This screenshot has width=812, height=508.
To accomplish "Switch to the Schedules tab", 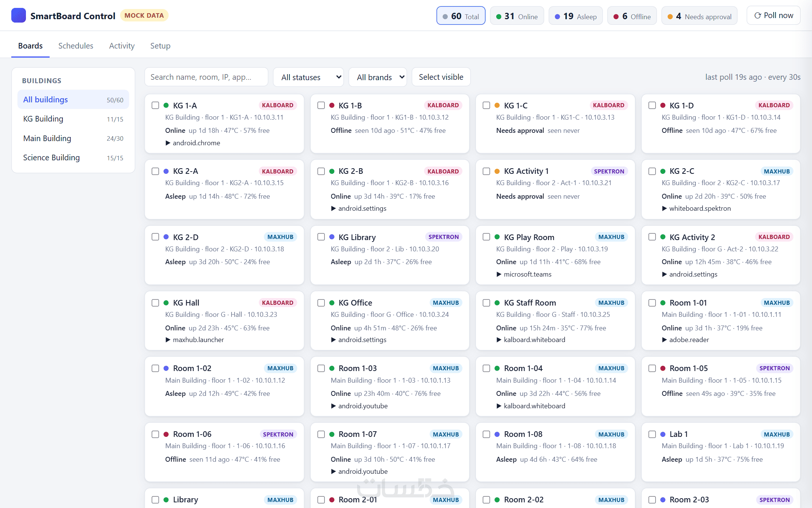I will 76,46.
